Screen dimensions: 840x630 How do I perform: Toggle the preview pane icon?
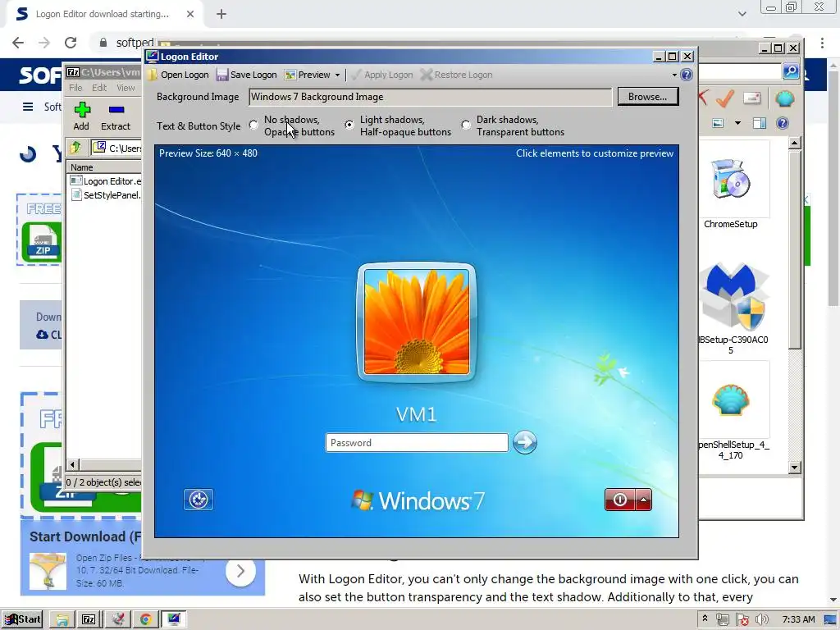[759, 124]
